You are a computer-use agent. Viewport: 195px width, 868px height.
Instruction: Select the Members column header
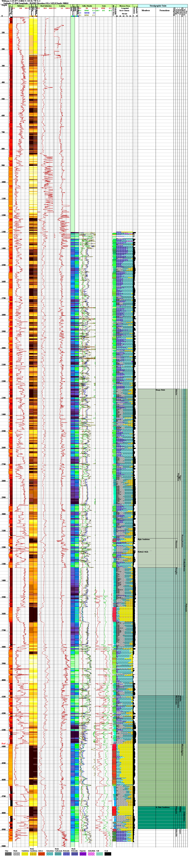(146, 10)
